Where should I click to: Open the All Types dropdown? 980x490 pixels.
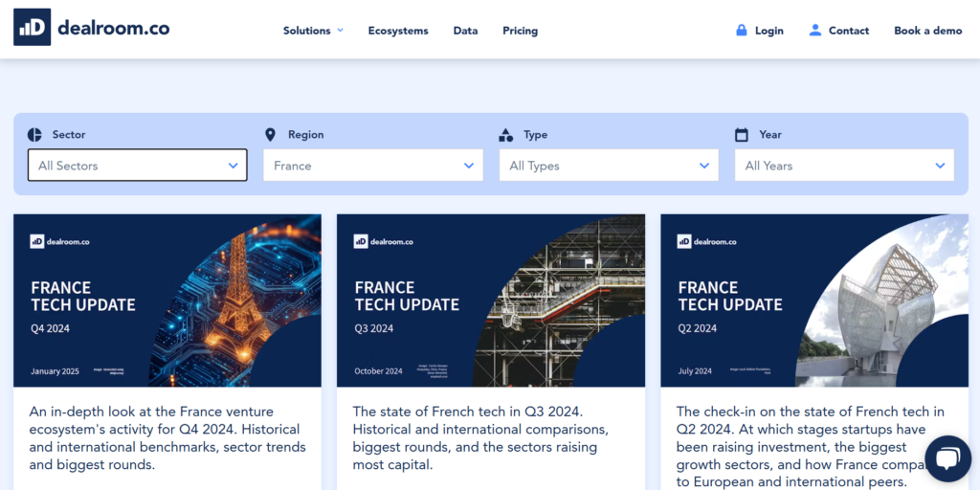(609, 166)
